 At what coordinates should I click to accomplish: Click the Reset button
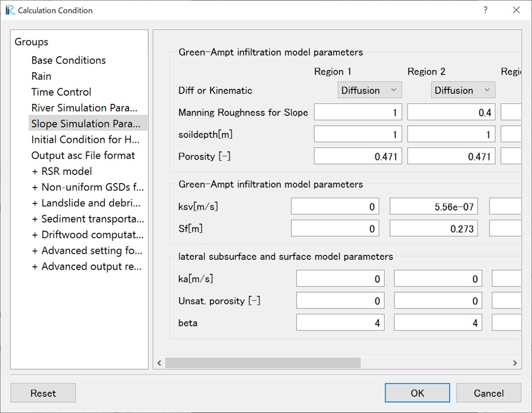(43, 393)
